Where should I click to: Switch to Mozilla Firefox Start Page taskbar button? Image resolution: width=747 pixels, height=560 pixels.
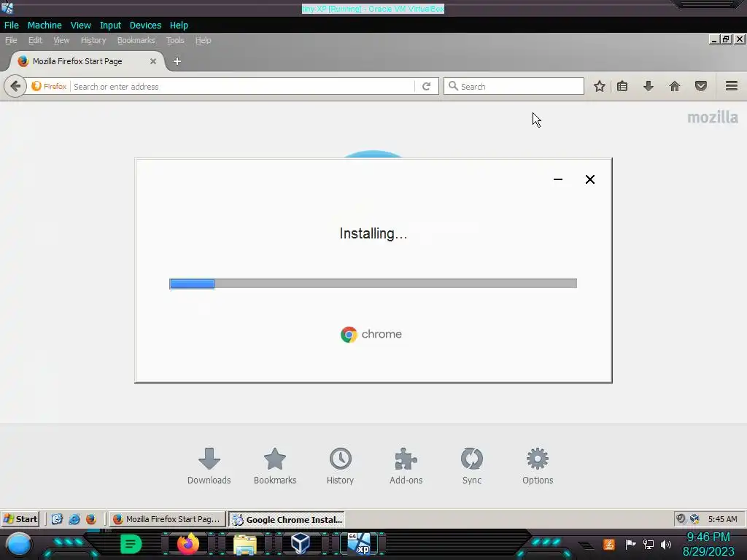(167, 519)
